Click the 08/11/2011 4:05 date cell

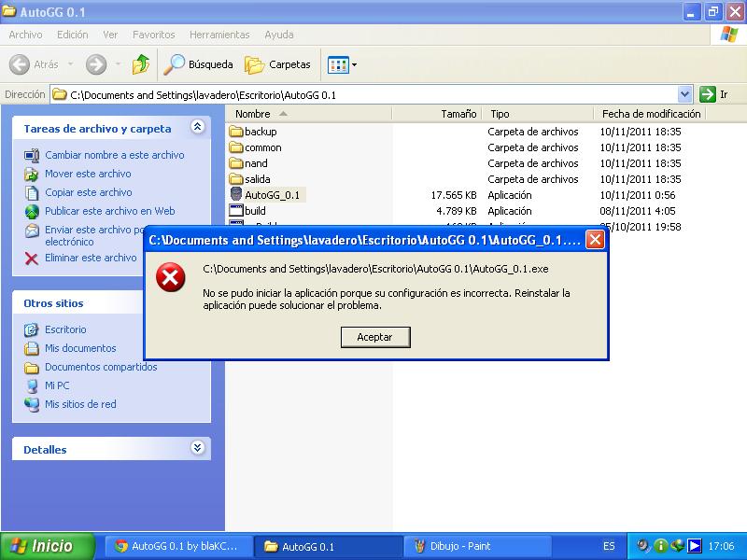pyautogui.click(x=638, y=211)
